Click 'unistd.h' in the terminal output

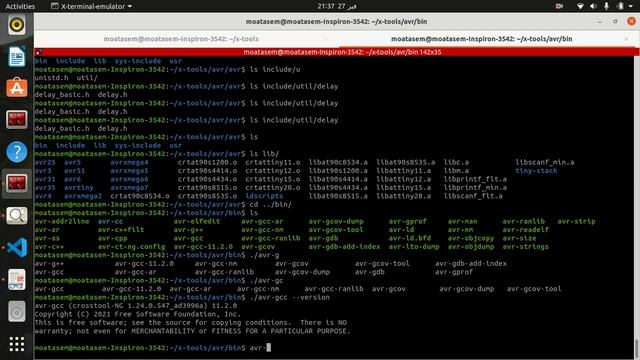(51, 78)
